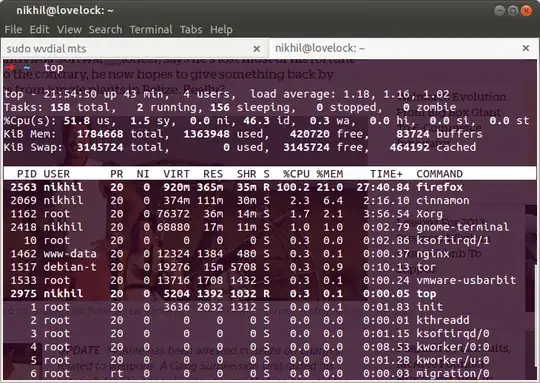
Task: Select the nginx process name
Action: [x=433, y=254]
